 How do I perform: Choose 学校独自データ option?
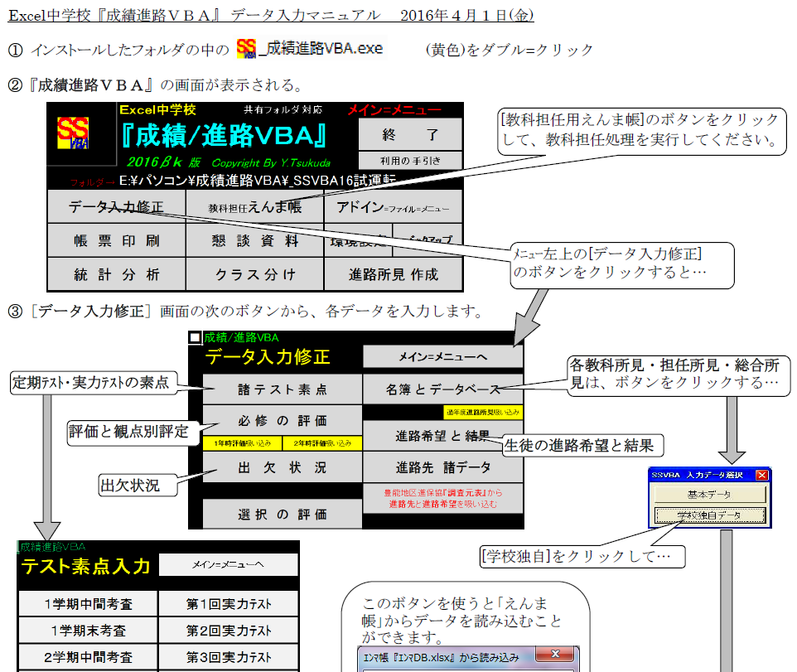(x=709, y=515)
